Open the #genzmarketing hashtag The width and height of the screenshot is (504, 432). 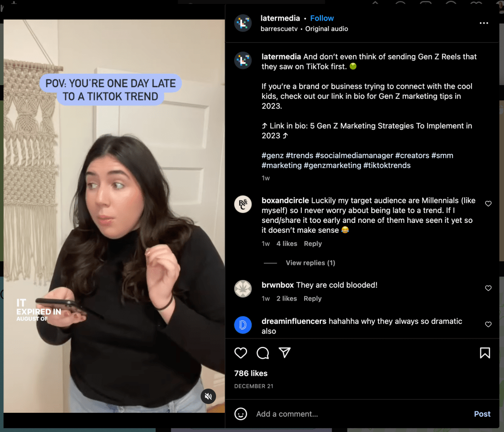(332, 165)
